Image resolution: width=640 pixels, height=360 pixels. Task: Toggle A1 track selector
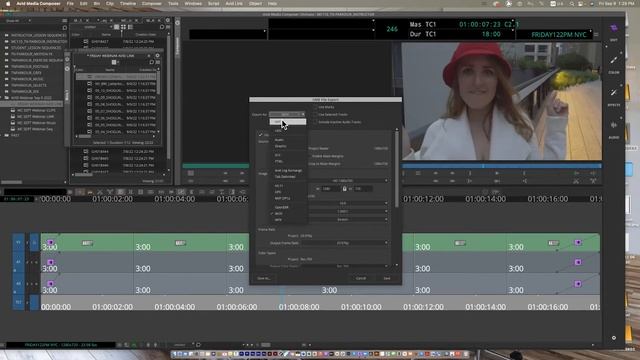tap(18, 262)
